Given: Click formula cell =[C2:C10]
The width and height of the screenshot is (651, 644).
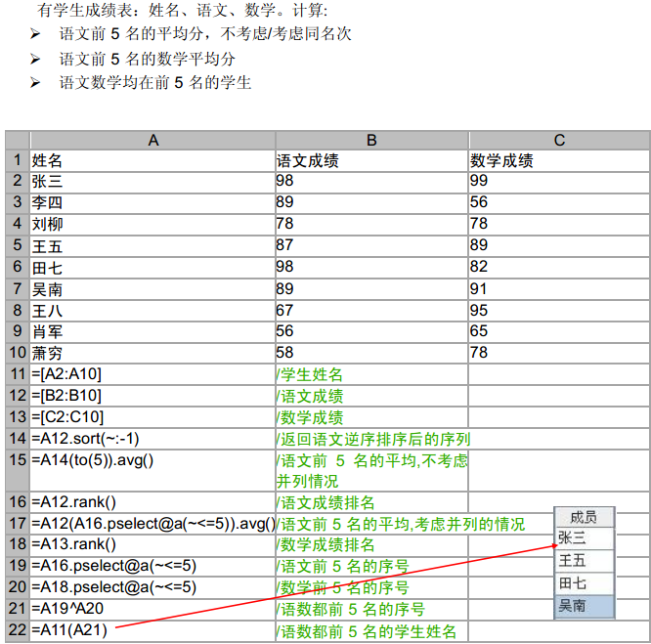Looking at the screenshot, I should tap(152, 417).
